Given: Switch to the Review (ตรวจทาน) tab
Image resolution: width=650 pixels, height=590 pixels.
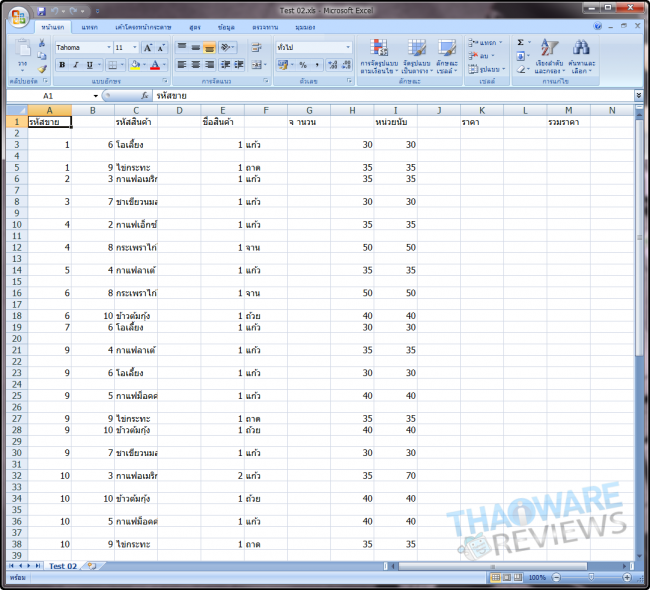Looking at the screenshot, I should 265,27.
